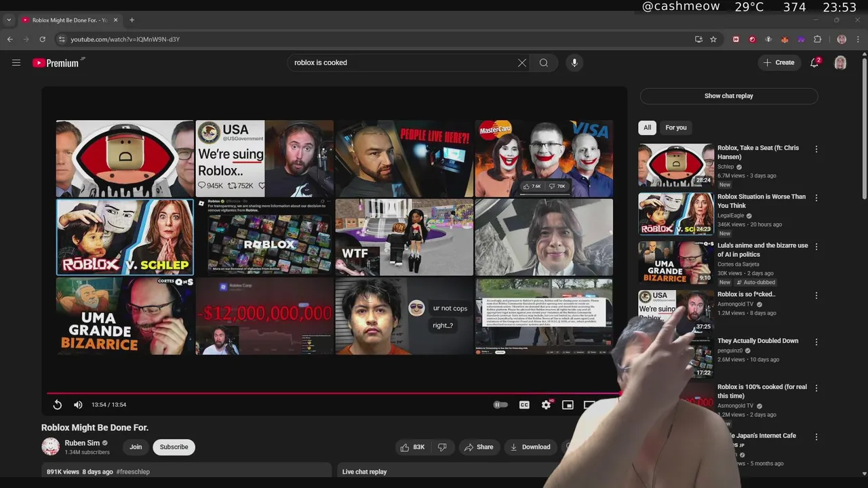The image size is (868, 488).
Task: Reload the browser page
Action: (42, 39)
